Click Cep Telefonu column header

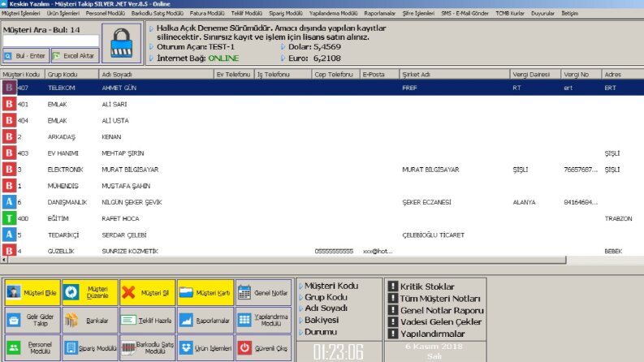(335, 75)
